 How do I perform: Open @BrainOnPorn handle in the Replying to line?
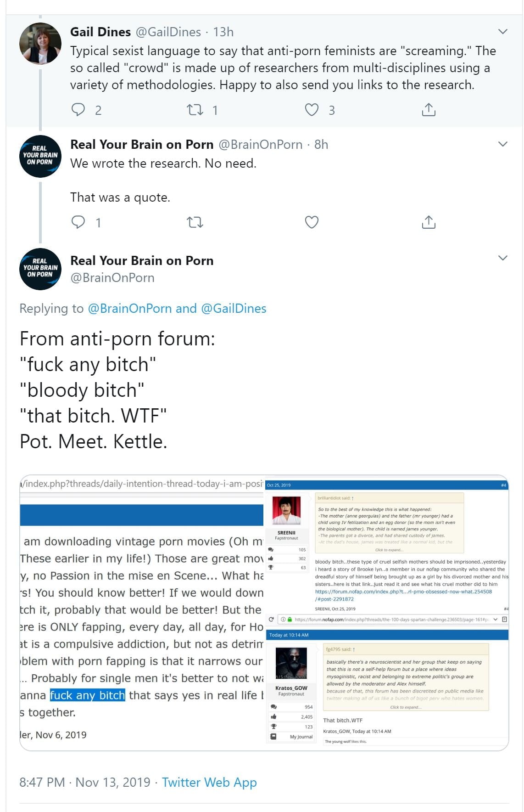(x=130, y=308)
